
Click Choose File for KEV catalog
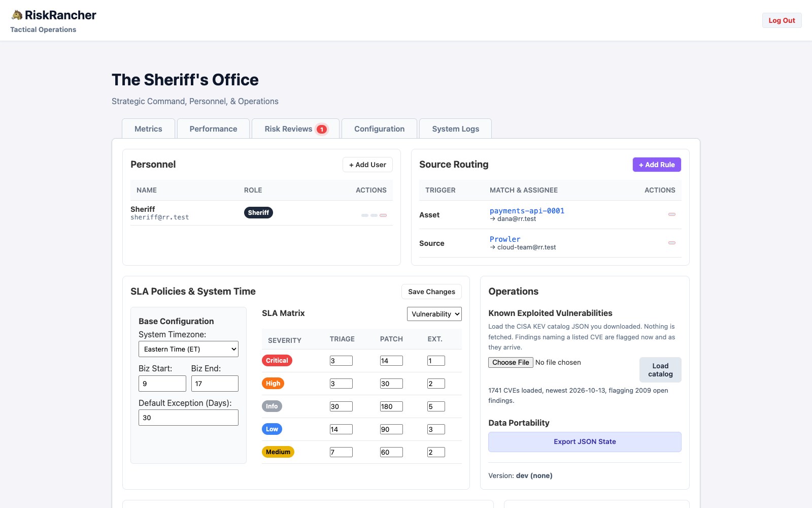pyautogui.click(x=511, y=362)
